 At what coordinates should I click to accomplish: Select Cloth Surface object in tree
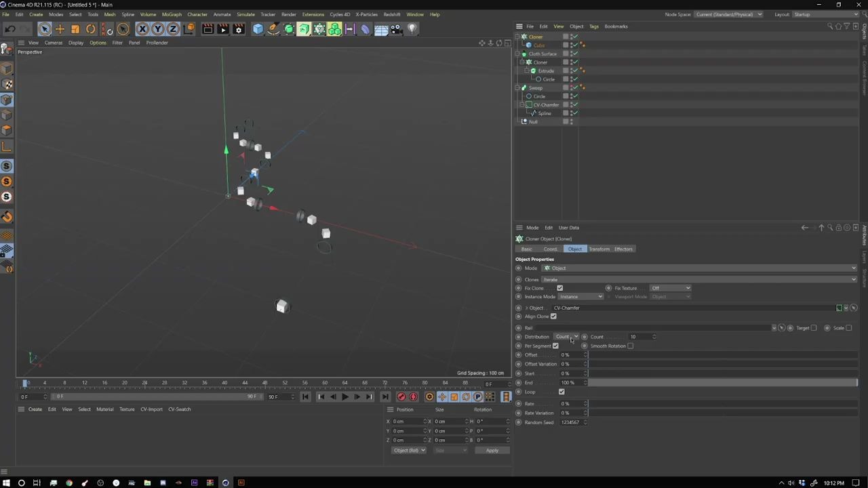click(x=542, y=54)
